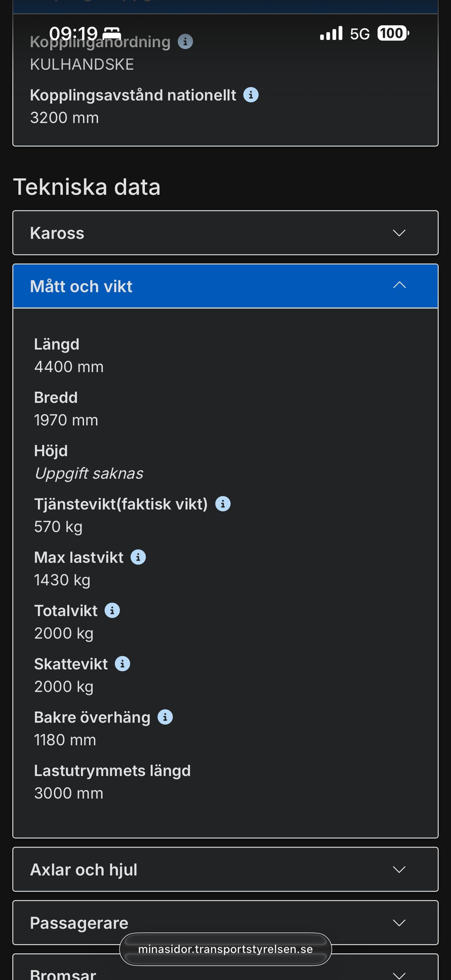The width and height of the screenshot is (451, 980).
Task: Click the Bakre överhäng info icon
Action: pos(164,717)
